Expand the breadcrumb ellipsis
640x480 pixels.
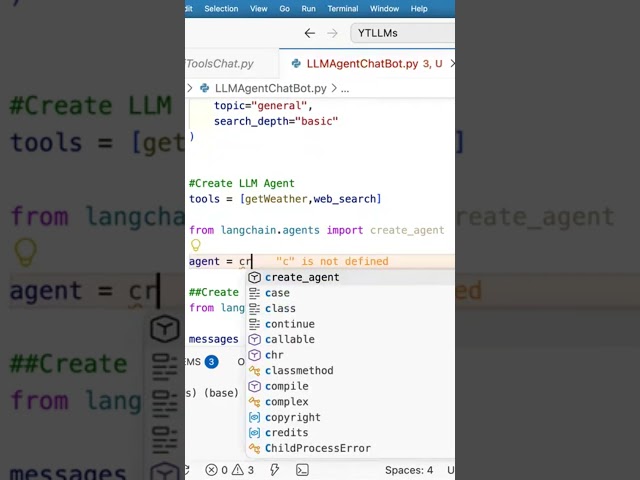point(345,89)
